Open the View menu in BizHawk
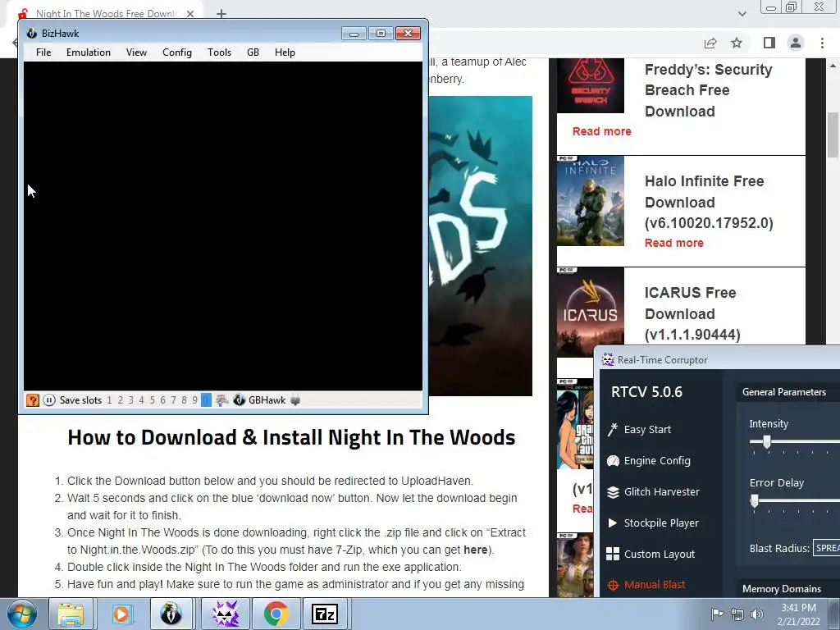The width and height of the screenshot is (840, 630). 136,52
